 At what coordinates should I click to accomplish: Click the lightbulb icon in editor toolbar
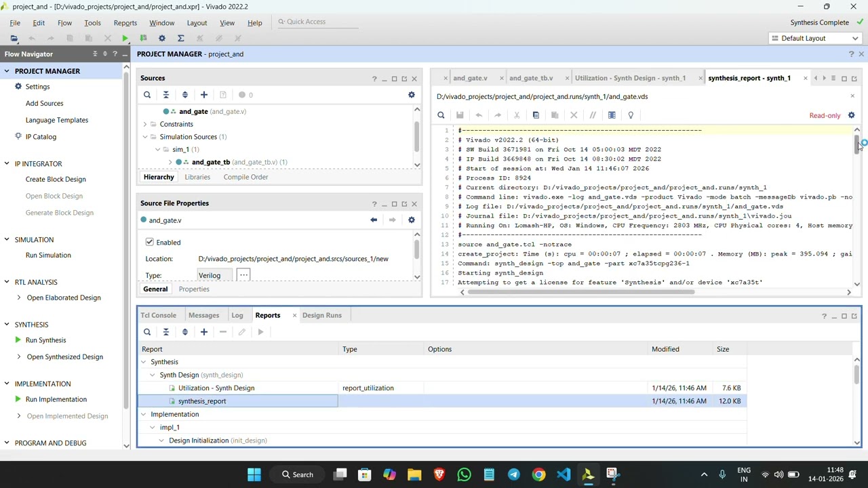point(631,115)
